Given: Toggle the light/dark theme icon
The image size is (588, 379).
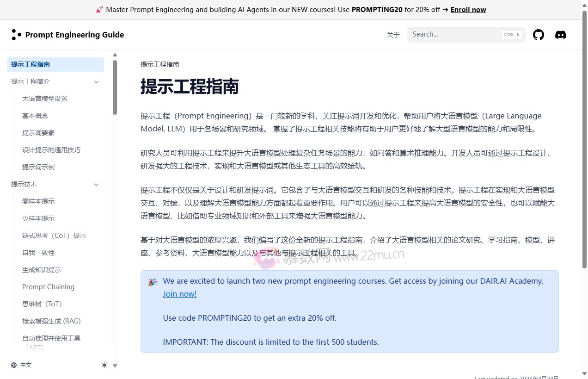Looking at the screenshot, I should pyautogui.click(x=104, y=365).
